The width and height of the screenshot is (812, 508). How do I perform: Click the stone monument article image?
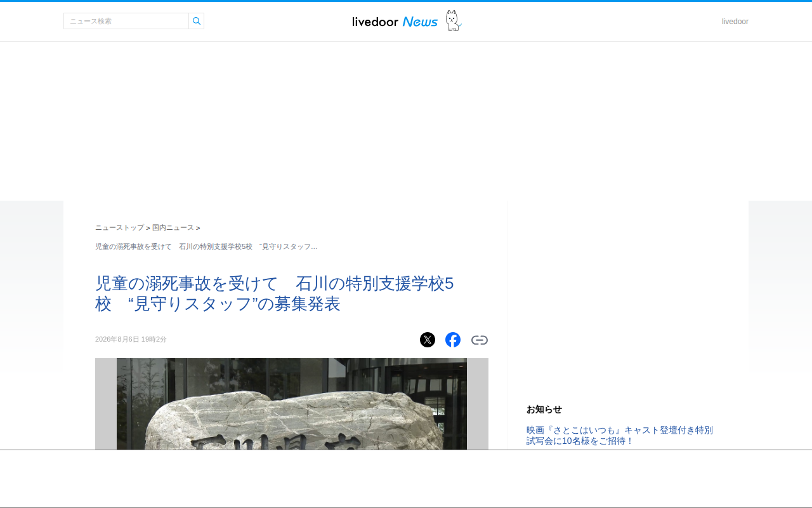(x=292, y=404)
